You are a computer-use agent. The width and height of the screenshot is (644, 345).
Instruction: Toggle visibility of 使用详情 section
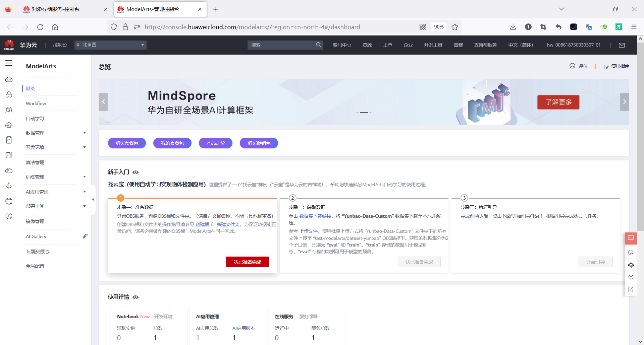point(136,297)
